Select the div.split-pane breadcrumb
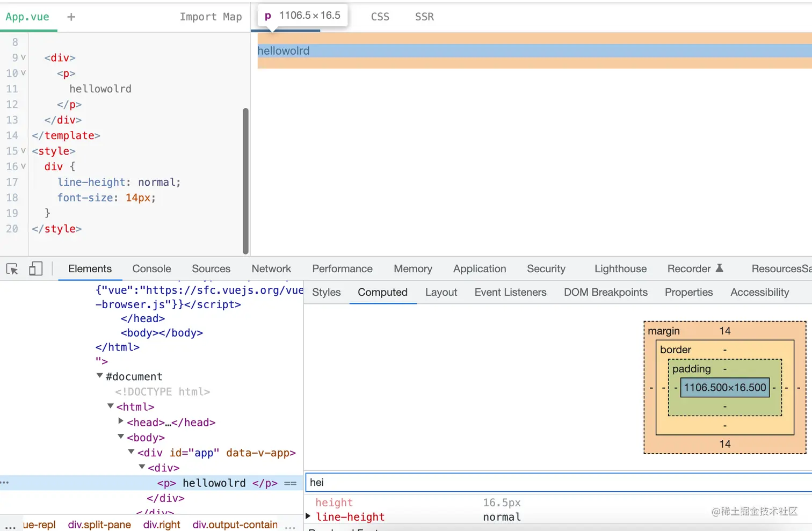 (99, 525)
